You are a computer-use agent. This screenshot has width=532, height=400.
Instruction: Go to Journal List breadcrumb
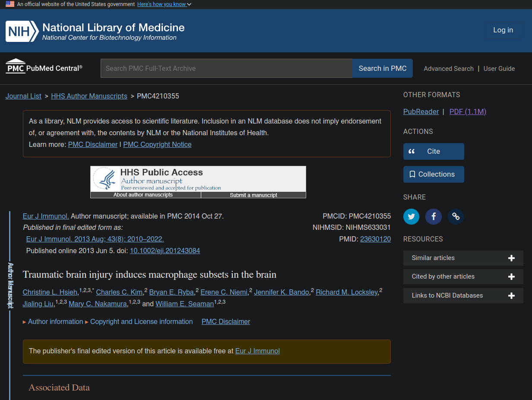23,96
